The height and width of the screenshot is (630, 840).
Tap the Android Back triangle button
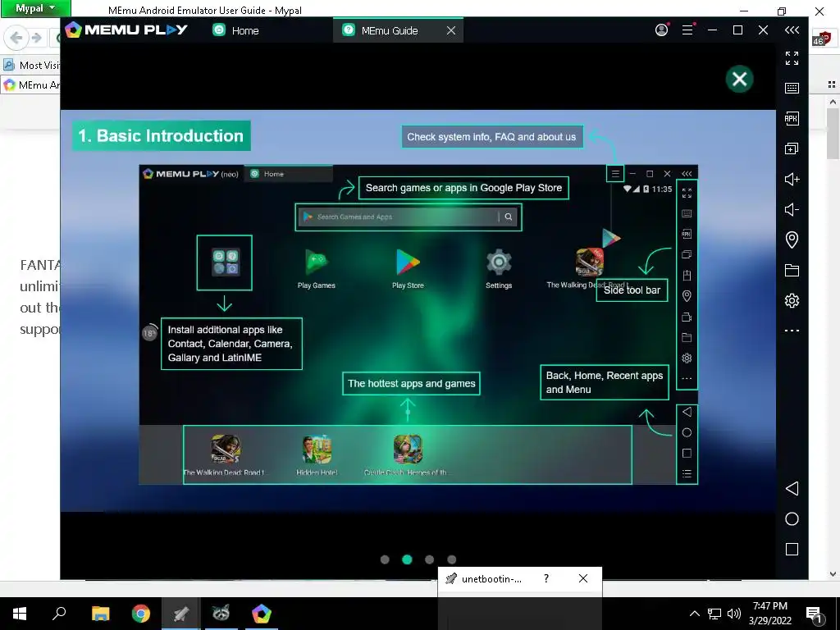point(792,488)
